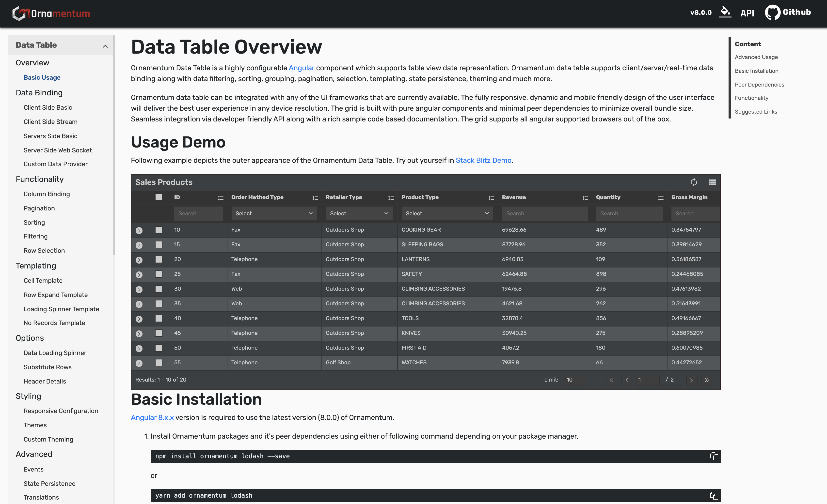Screen dimensions: 827x504
Task: Follow the Stack Blitz Demo link
Action: (x=483, y=160)
